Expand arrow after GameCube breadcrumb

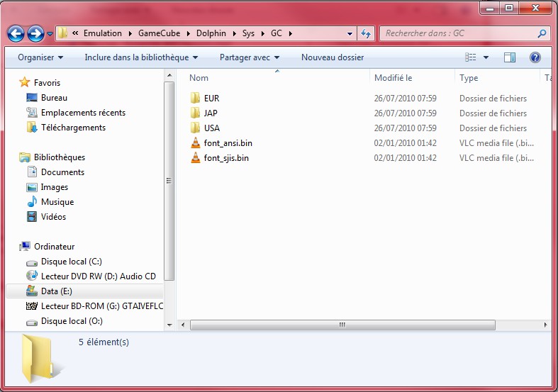pos(189,33)
